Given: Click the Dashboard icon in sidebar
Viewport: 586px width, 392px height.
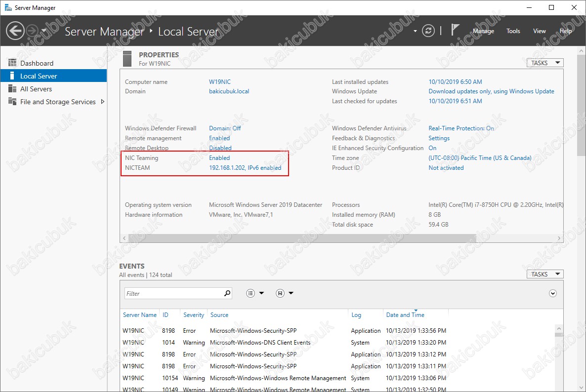Looking at the screenshot, I should click(x=12, y=62).
